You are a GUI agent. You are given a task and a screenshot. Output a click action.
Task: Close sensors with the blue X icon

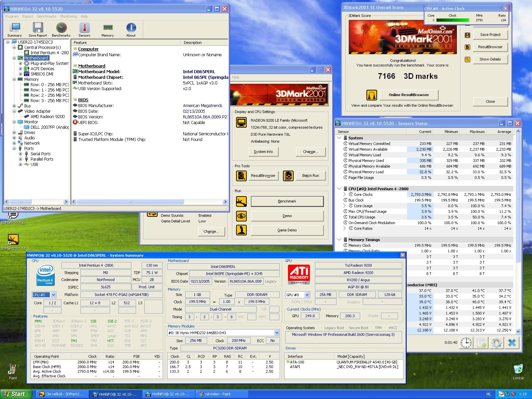coord(512,342)
